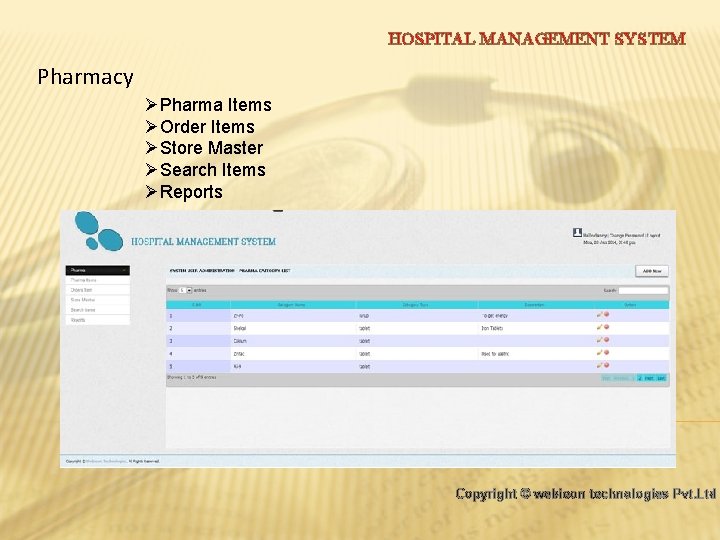
Task: Open Orders Item in the sidebar menu
Action: click(98, 290)
